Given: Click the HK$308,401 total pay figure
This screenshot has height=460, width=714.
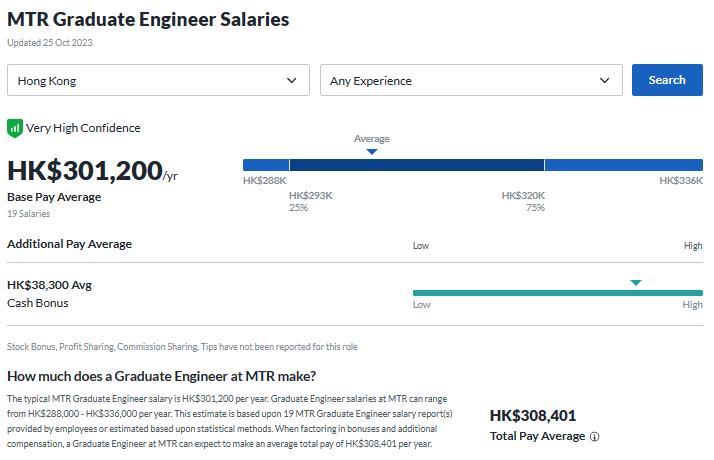Looking at the screenshot, I should (x=533, y=416).
